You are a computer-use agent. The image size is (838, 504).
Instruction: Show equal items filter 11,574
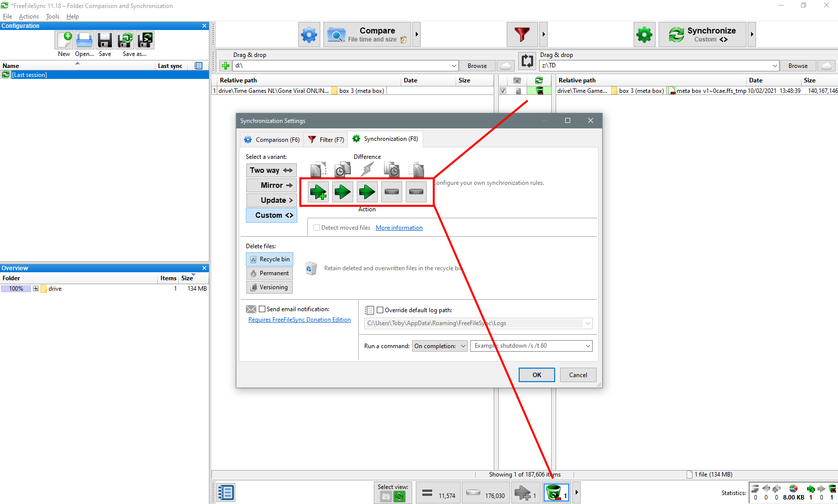tap(438, 493)
